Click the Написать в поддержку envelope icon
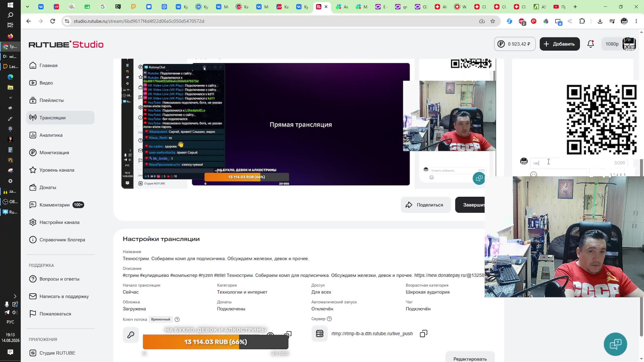Viewport: 644px width, 362px height. 33,296
